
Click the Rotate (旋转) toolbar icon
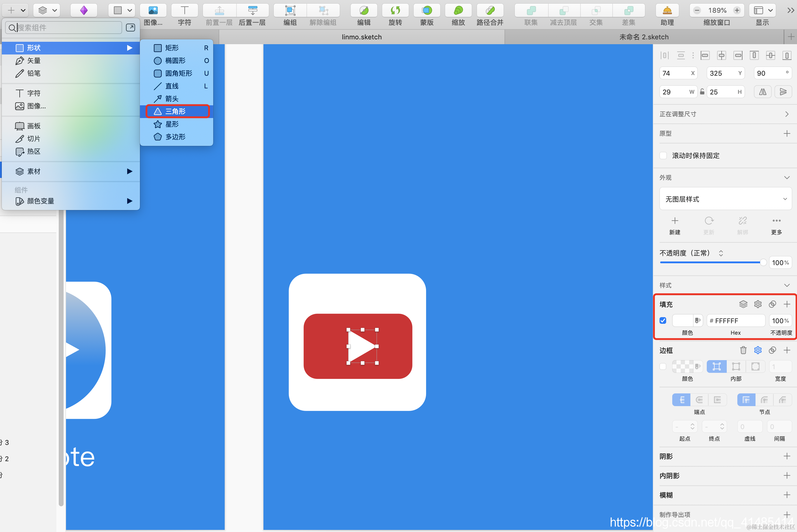(395, 11)
